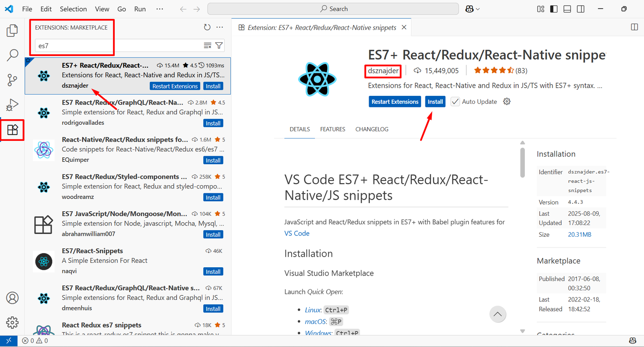Clear extensions search results icon
644x347 pixels.
click(x=208, y=45)
